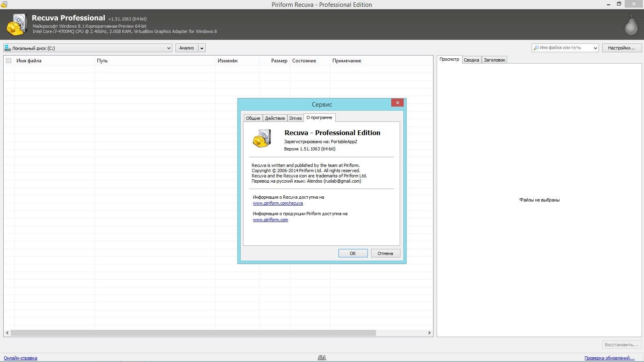The width and height of the screenshot is (644, 362).
Task: Click the app icon in title bar
Action: pos(4,4)
